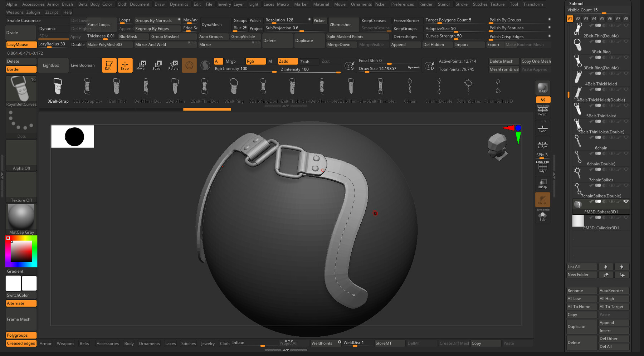Select the 3Belt-Ring brush variant
The image size is (644, 356).
[234, 91]
